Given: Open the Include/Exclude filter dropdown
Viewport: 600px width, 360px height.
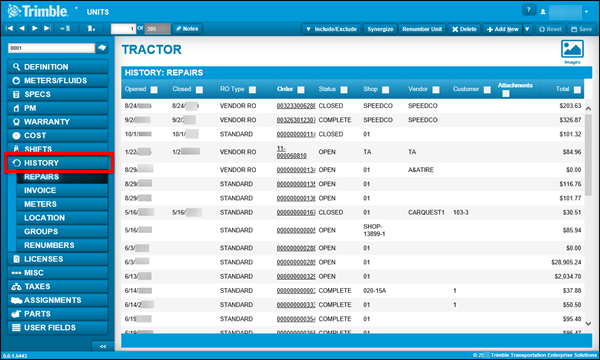Looking at the screenshot, I should click(x=331, y=29).
